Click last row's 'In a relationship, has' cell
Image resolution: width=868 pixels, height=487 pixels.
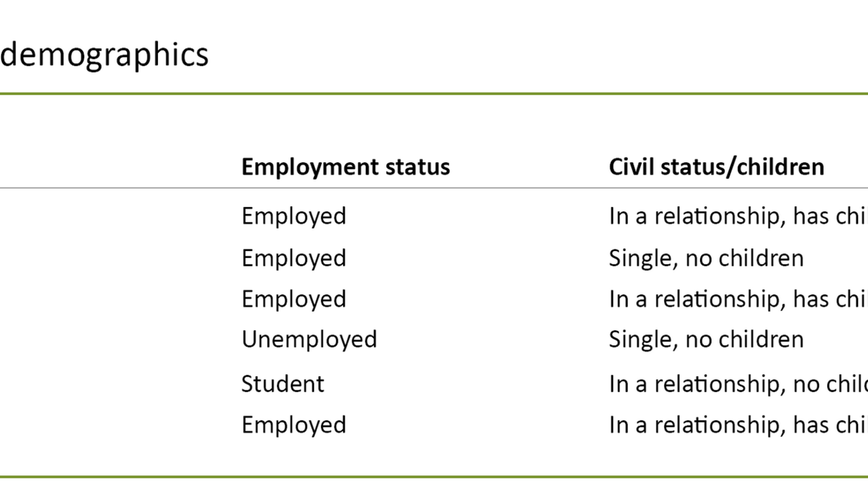[738, 425]
